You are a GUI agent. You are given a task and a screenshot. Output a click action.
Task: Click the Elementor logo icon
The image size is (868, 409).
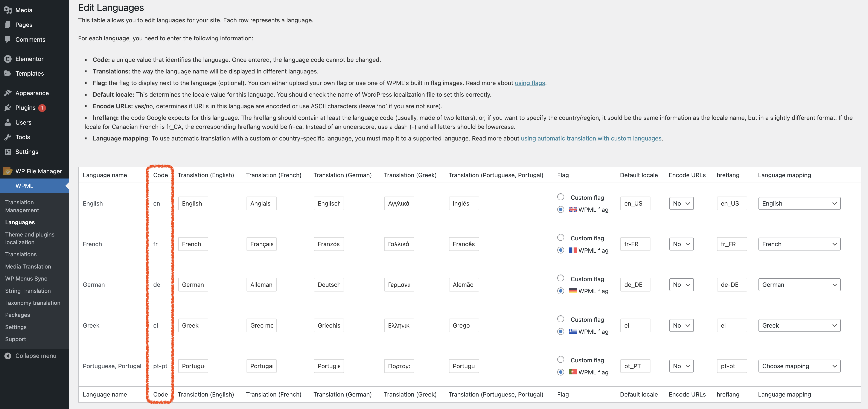8,59
